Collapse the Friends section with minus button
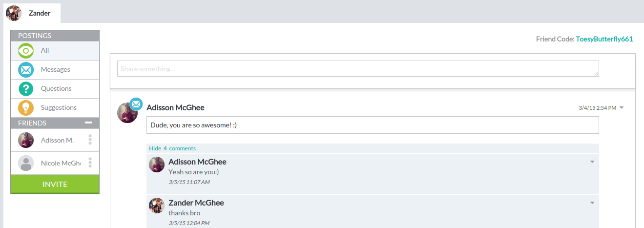 (88, 123)
